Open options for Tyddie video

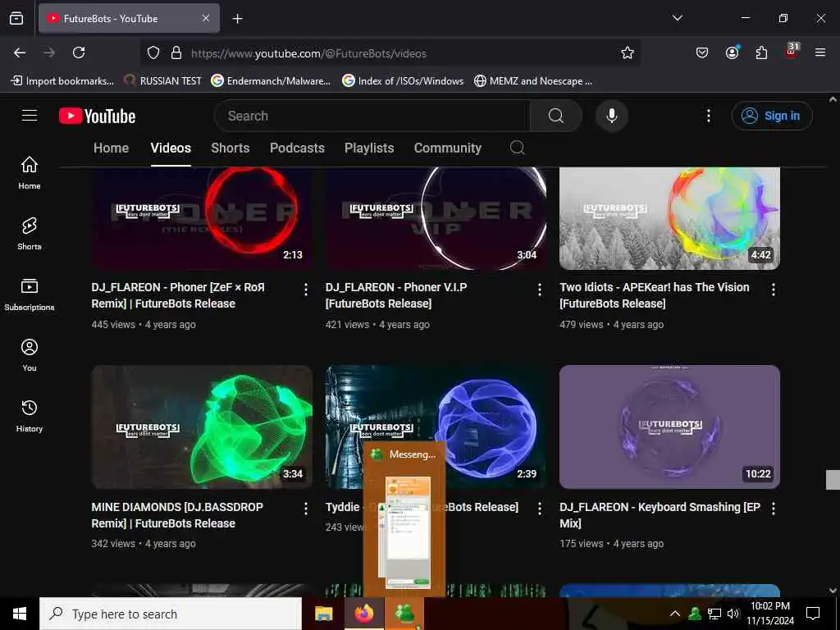pyautogui.click(x=540, y=509)
